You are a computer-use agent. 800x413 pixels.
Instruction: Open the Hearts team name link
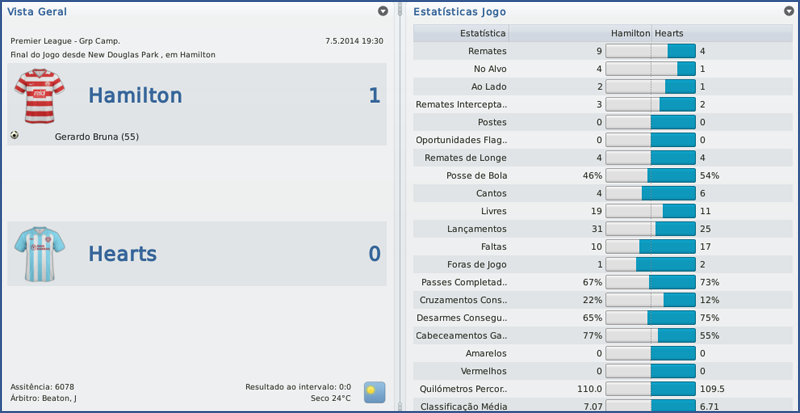click(122, 254)
